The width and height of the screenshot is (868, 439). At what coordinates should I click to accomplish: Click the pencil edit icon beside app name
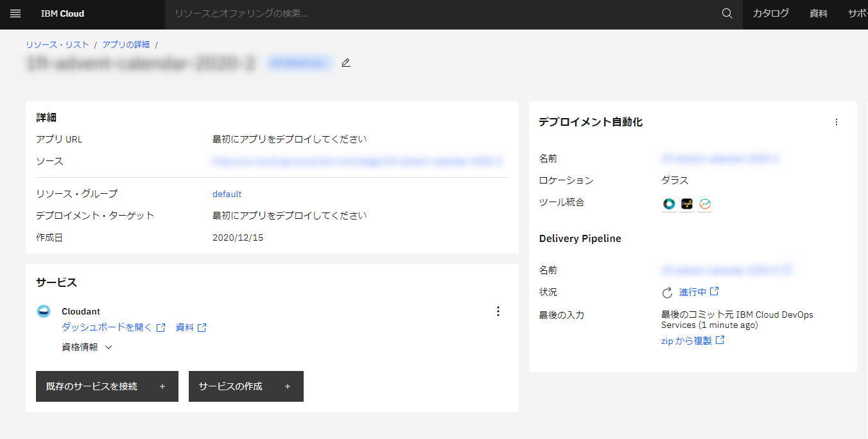click(x=346, y=63)
